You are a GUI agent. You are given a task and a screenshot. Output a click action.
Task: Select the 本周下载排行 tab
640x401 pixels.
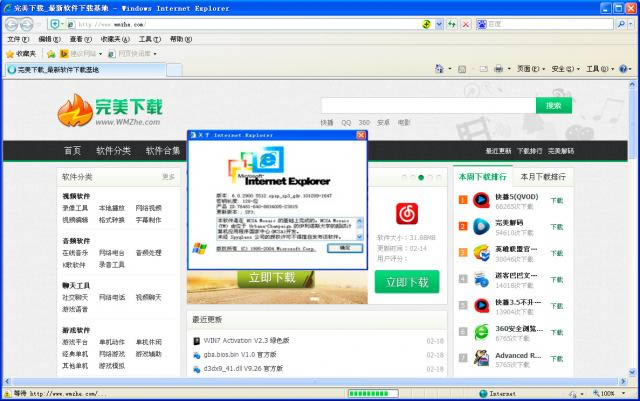coord(482,177)
